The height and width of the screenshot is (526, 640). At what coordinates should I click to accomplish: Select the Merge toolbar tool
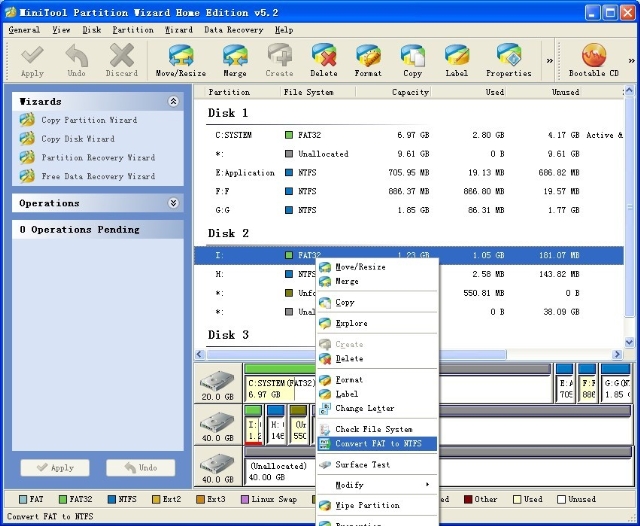tap(235, 61)
